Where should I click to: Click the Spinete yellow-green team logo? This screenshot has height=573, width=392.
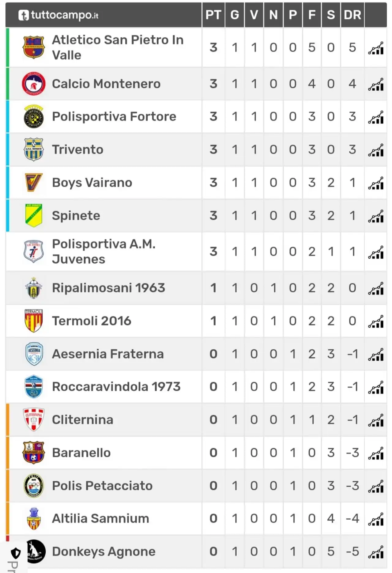34,215
